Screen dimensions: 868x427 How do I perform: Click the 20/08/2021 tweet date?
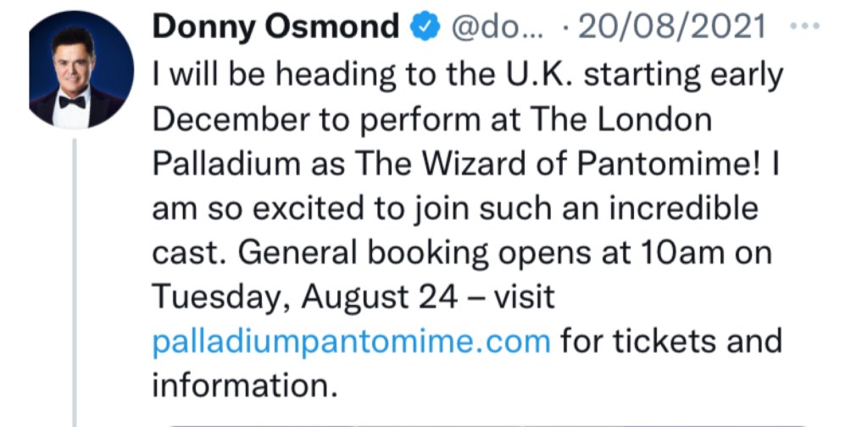(671, 29)
